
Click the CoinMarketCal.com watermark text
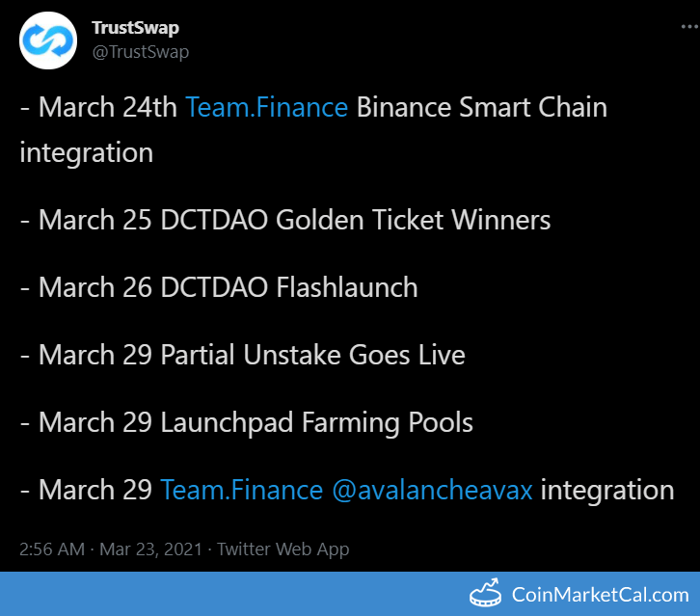coord(601,595)
